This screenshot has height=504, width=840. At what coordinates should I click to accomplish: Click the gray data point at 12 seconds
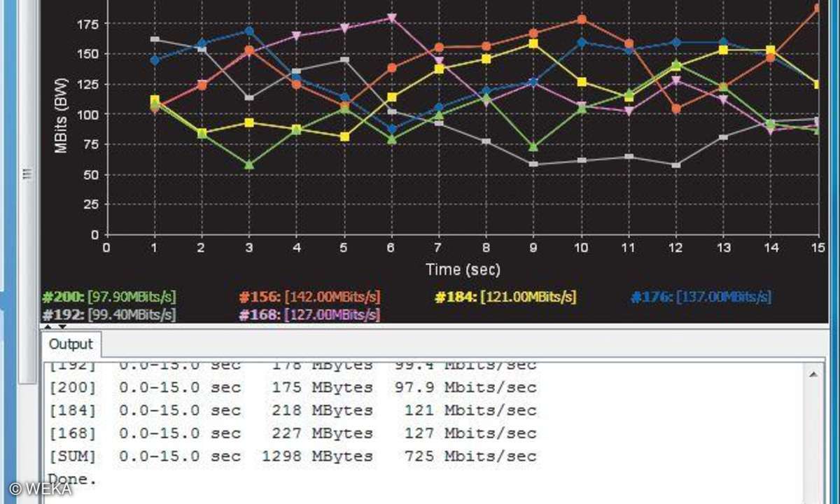click(675, 165)
